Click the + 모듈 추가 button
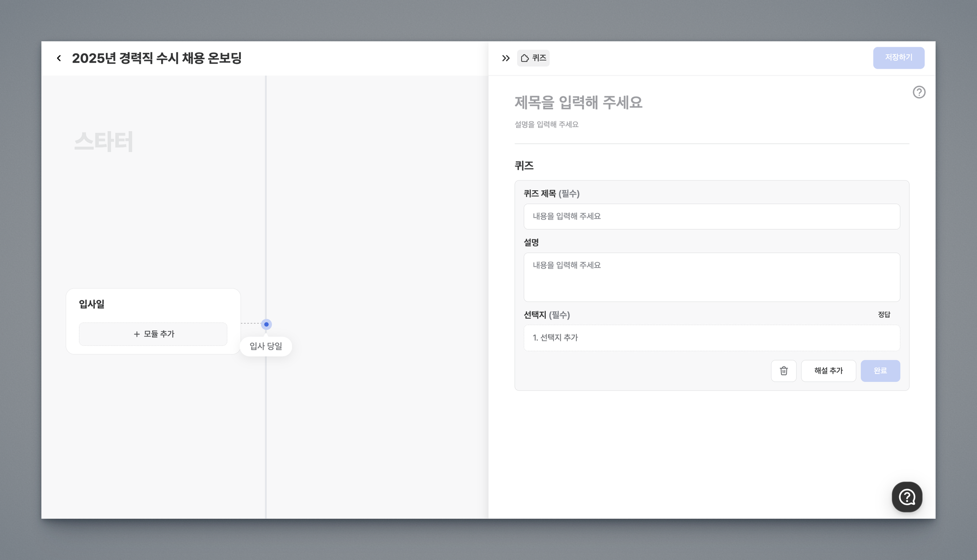This screenshot has width=977, height=560. point(153,334)
